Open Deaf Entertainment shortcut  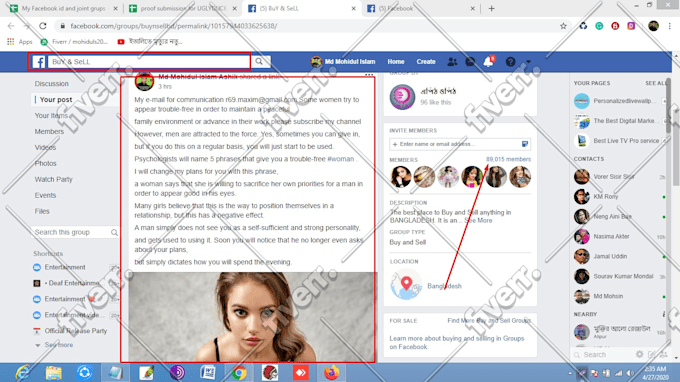click(x=72, y=283)
